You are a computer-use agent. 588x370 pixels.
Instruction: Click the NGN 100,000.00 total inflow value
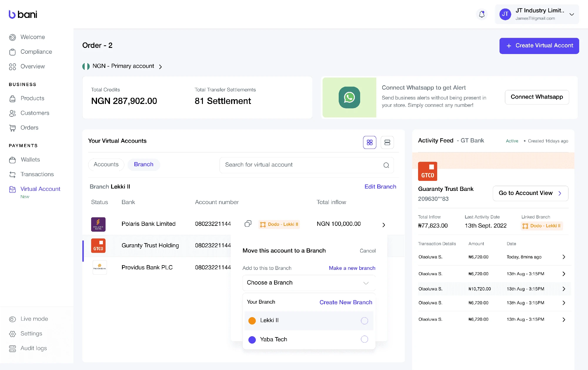339,224
